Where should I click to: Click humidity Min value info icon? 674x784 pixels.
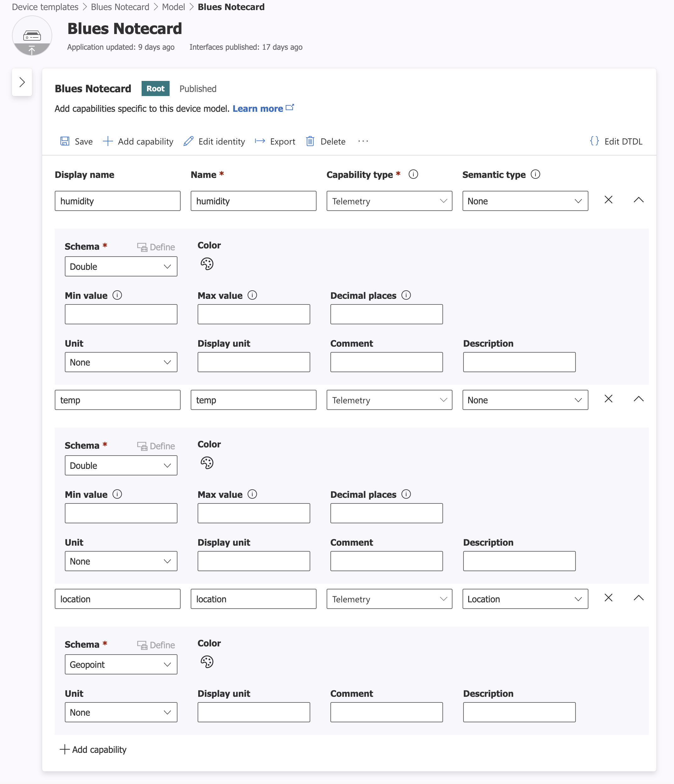(x=117, y=295)
